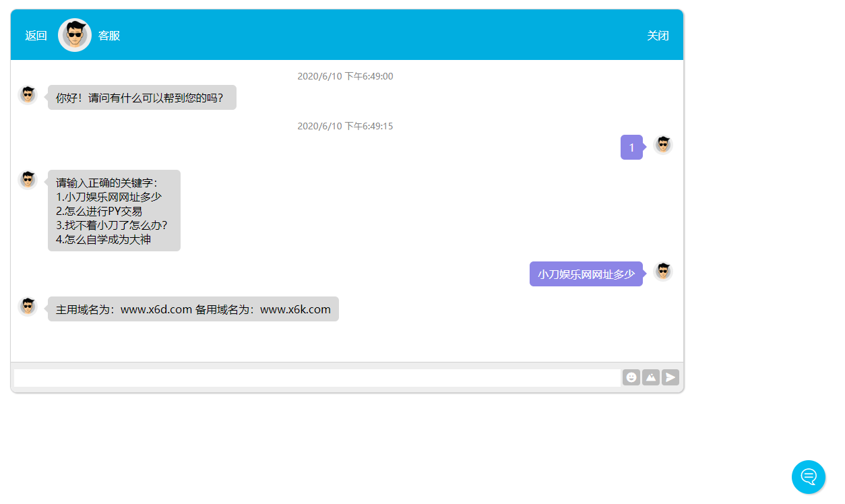
Task: Click the customer service avatar in the header
Action: tap(75, 35)
